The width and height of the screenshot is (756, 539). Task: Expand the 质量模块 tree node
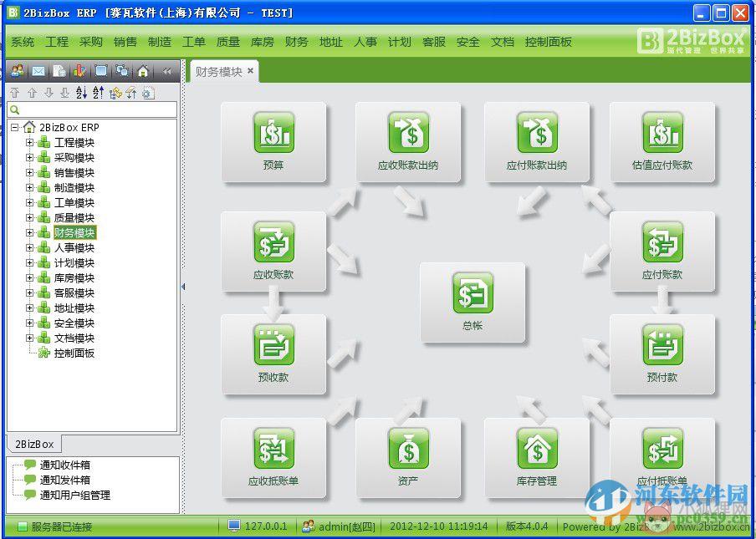click(x=29, y=218)
